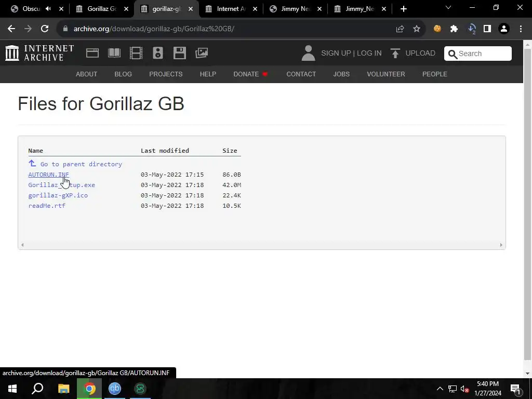Click the Chrome taskbar icon

coord(89,389)
